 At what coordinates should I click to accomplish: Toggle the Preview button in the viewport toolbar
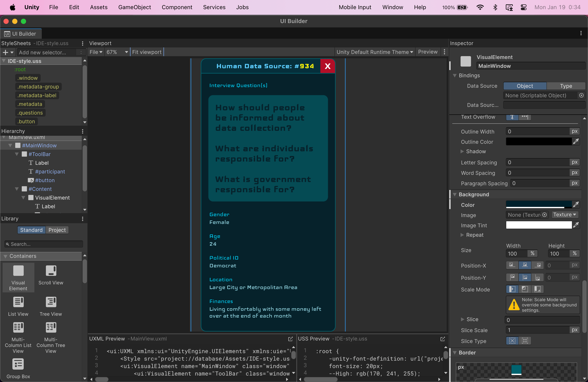(x=428, y=52)
